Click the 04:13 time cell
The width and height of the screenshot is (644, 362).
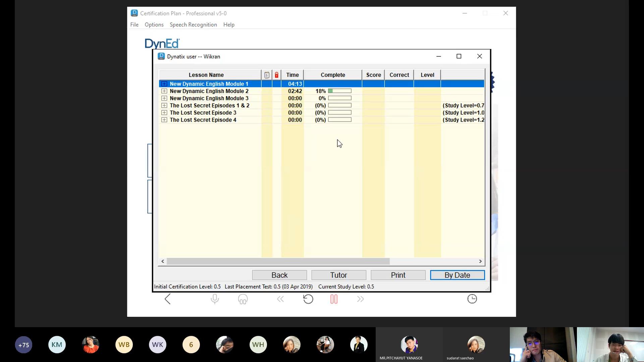point(295,84)
